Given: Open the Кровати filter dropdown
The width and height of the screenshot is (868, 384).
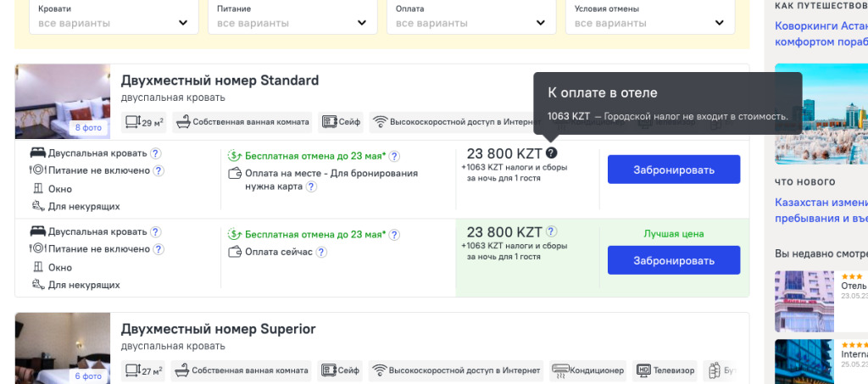Looking at the screenshot, I should (x=114, y=18).
